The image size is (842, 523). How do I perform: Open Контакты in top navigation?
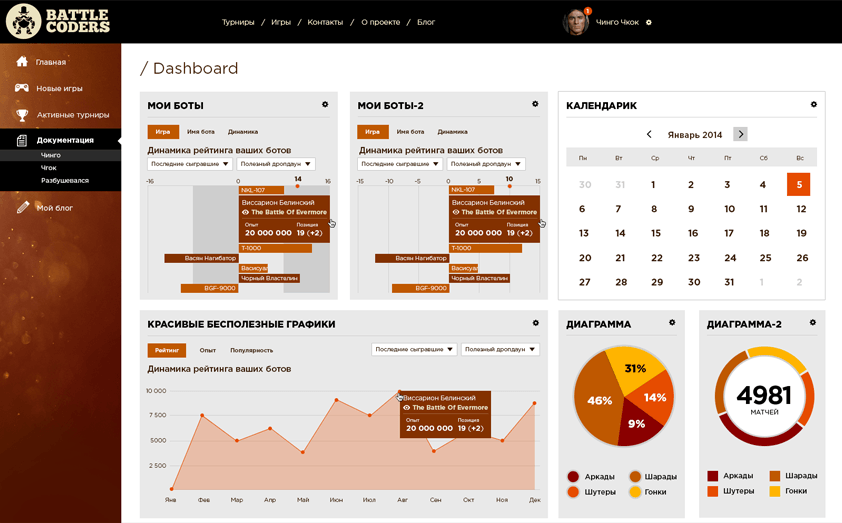[x=325, y=22]
